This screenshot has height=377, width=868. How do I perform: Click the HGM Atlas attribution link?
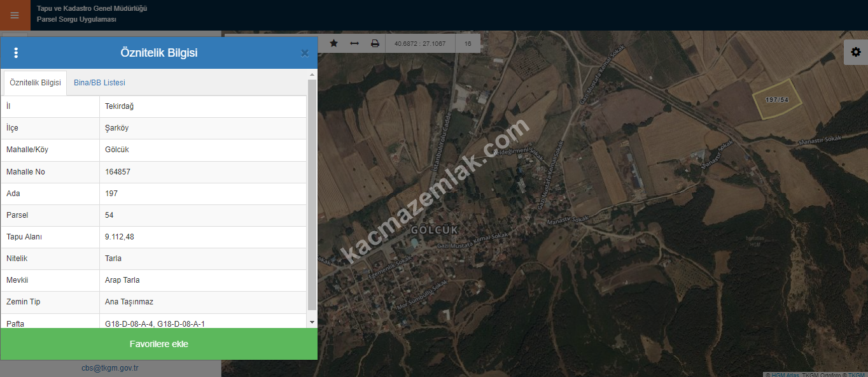click(x=785, y=375)
